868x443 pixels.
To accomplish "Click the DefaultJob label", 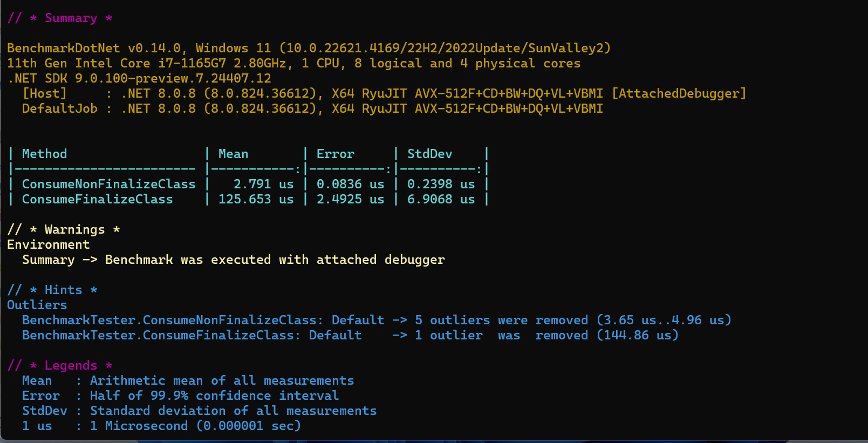I will point(59,109).
